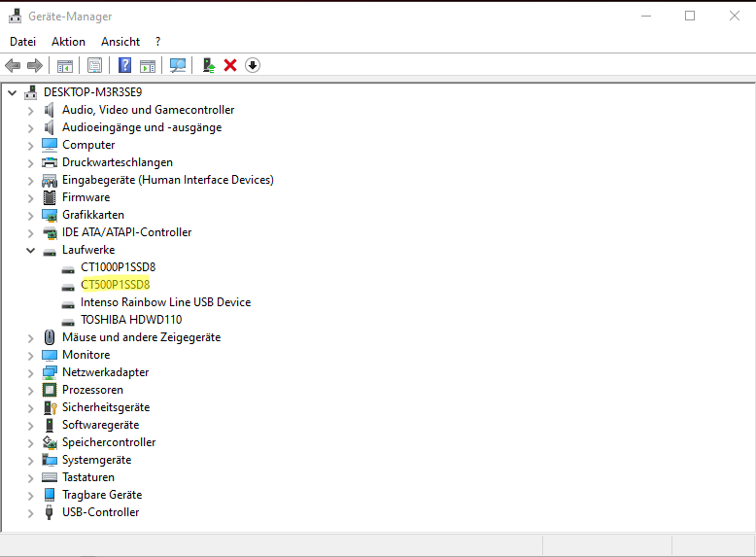This screenshot has width=756, height=557.
Task: Click the Druckwarteschlangen printer icon
Action: point(50,162)
